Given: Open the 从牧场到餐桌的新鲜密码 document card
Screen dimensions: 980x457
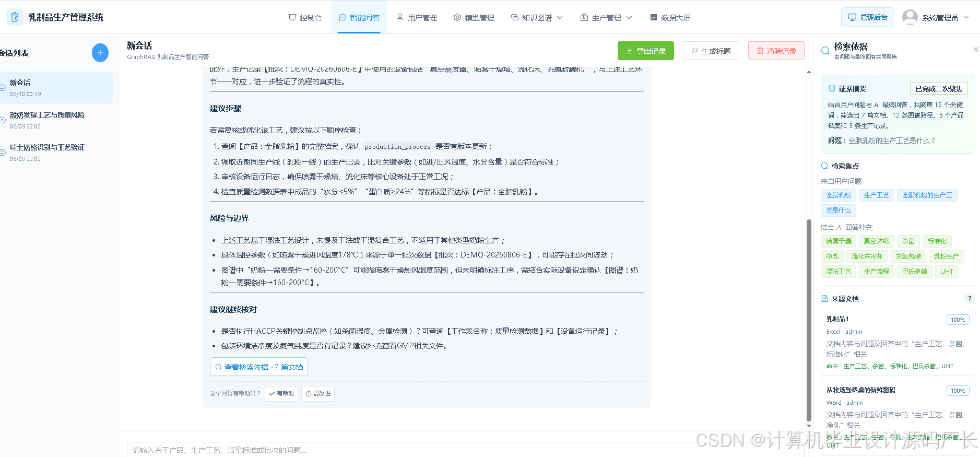Looking at the screenshot, I should point(898,417).
